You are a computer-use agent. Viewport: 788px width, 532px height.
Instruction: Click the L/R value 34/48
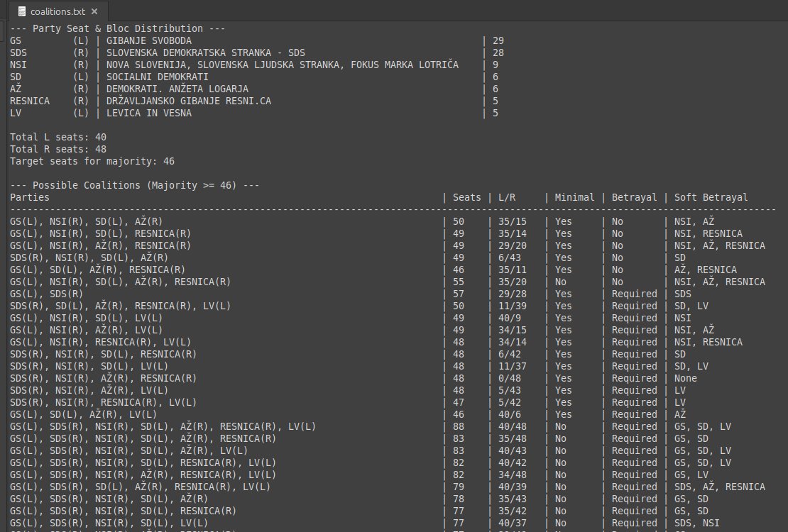point(512,475)
